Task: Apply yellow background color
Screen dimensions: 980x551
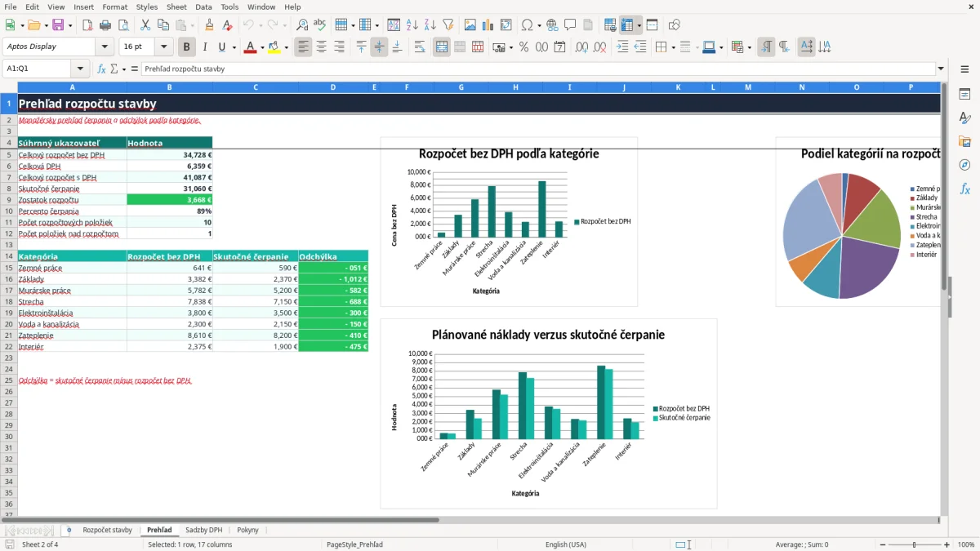Action: tap(274, 47)
